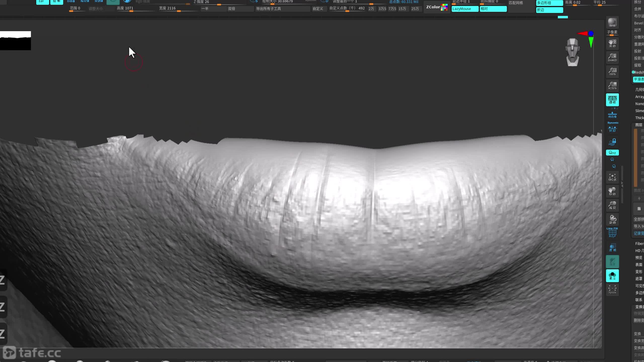Expand the Array section in tool palette

point(639,97)
